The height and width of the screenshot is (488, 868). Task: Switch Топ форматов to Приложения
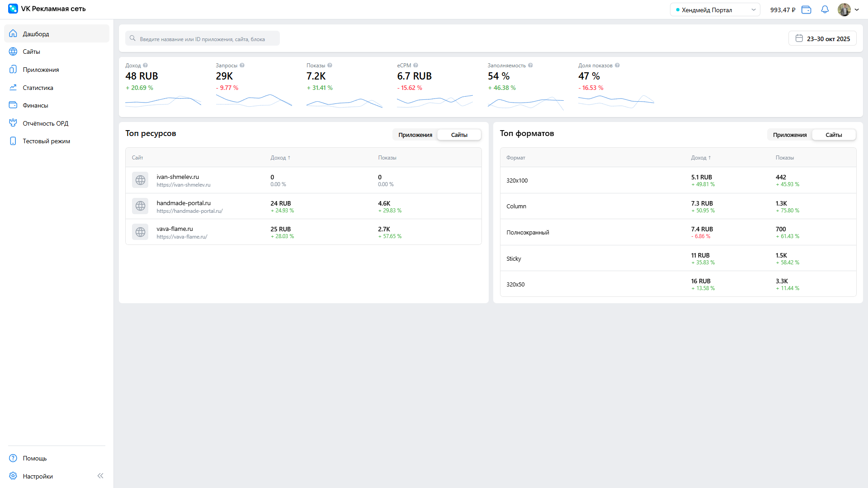click(x=789, y=135)
